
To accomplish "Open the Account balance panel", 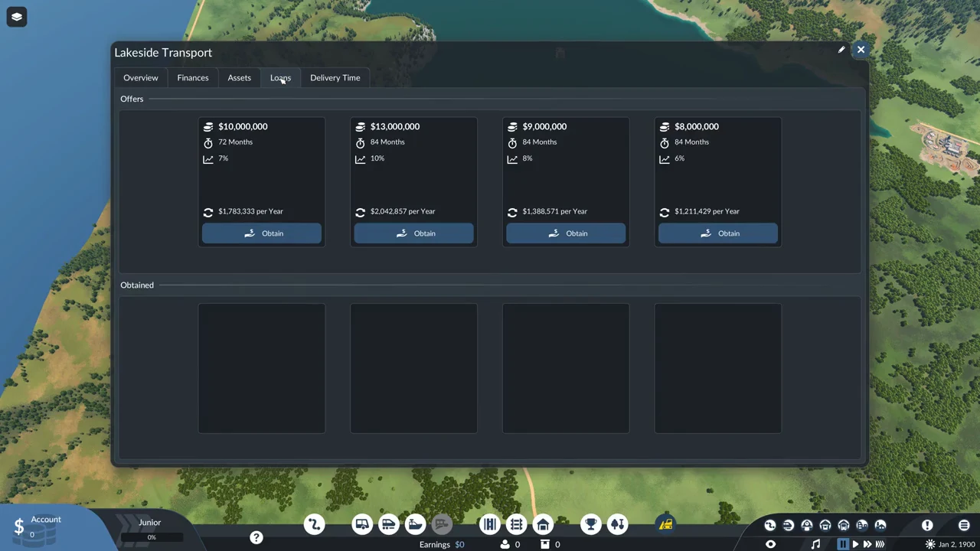I will click(46, 527).
